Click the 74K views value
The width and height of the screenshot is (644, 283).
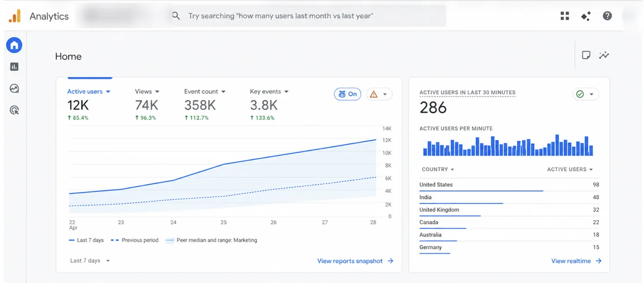tap(146, 105)
